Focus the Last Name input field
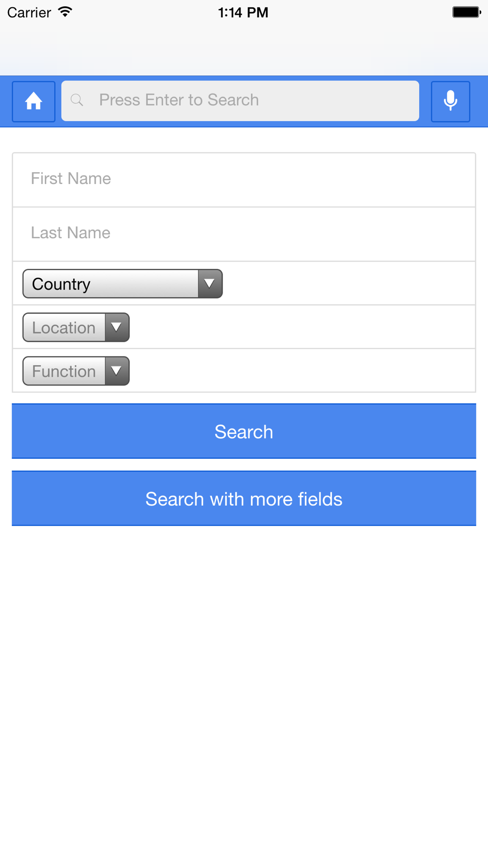The height and width of the screenshot is (868, 488). click(244, 233)
